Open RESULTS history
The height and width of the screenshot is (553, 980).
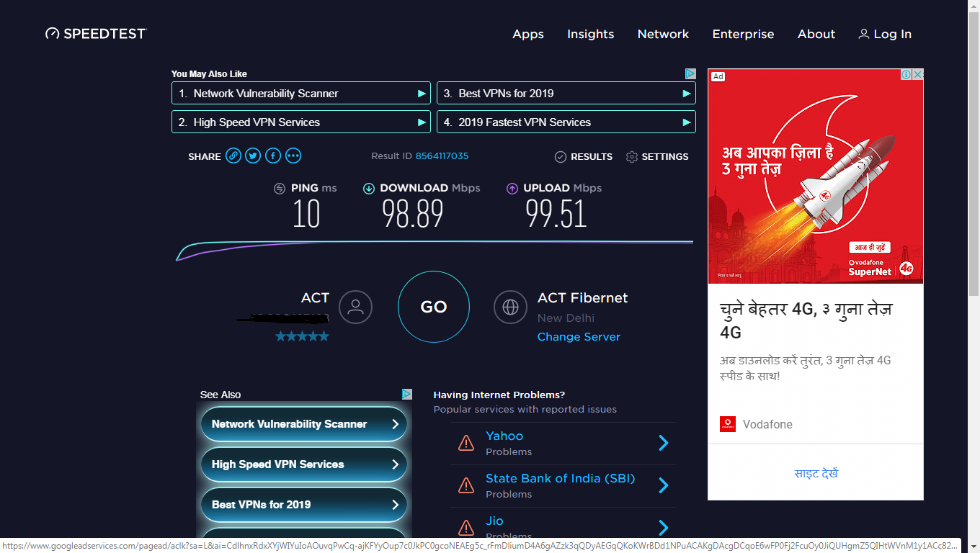(592, 157)
